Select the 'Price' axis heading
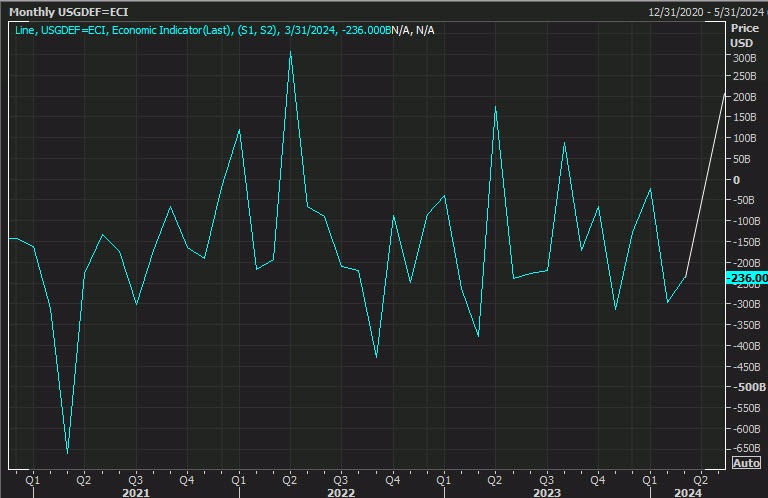Screen dimensions: 768x498 tap(744, 28)
